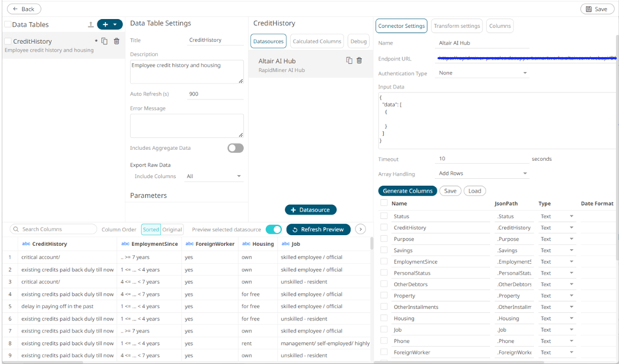Click the Back arrow button
Image resolution: width=619 pixels, height=364 pixels.
pyautogui.click(x=23, y=9)
